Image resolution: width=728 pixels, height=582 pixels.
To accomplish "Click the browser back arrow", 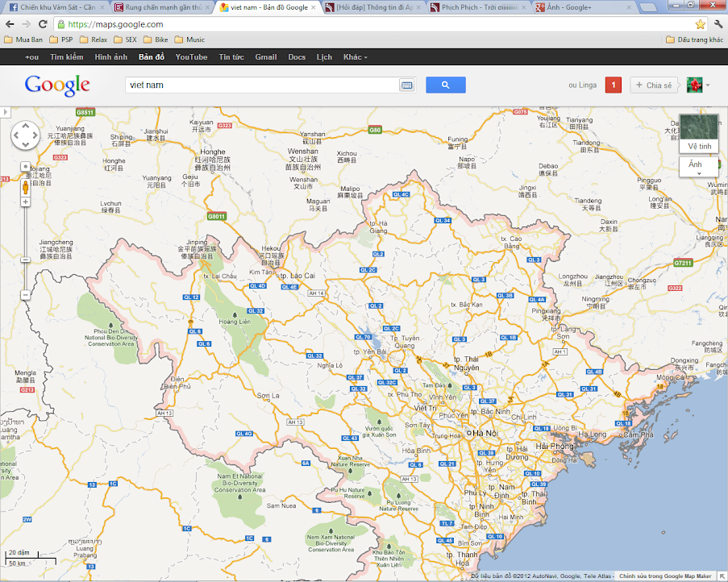I will (10, 24).
